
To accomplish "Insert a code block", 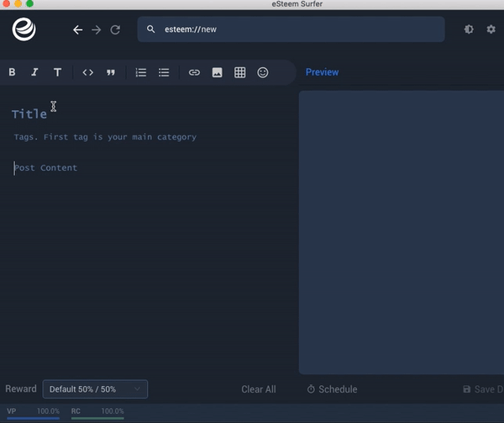I will (x=87, y=72).
